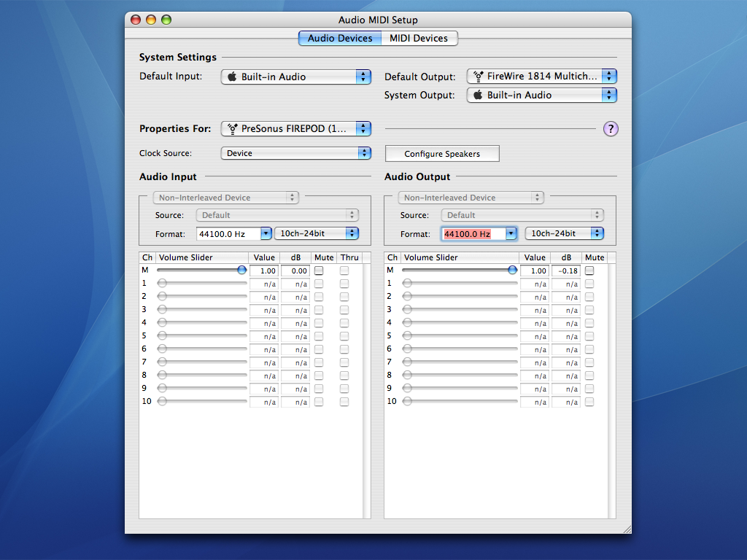Click the Audio Input Source Default popup
This screenshot has height=560, width=747.
click(277, 215)
